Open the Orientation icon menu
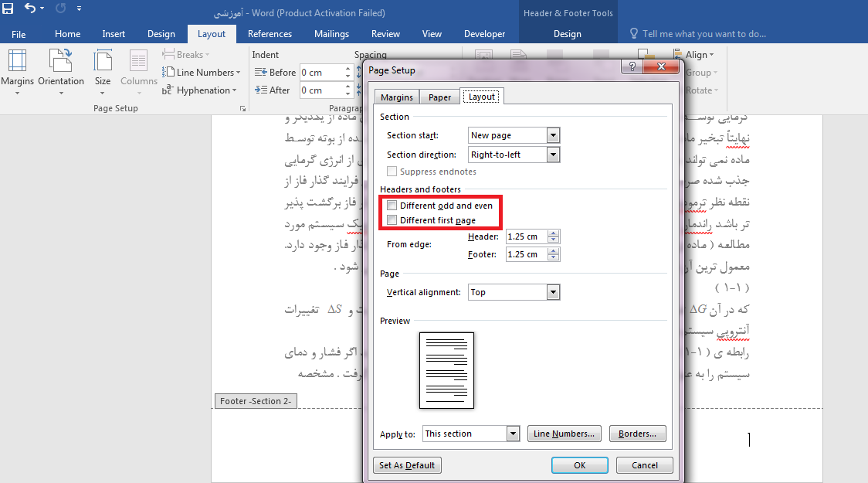The image size is (868, 483). 60,66
